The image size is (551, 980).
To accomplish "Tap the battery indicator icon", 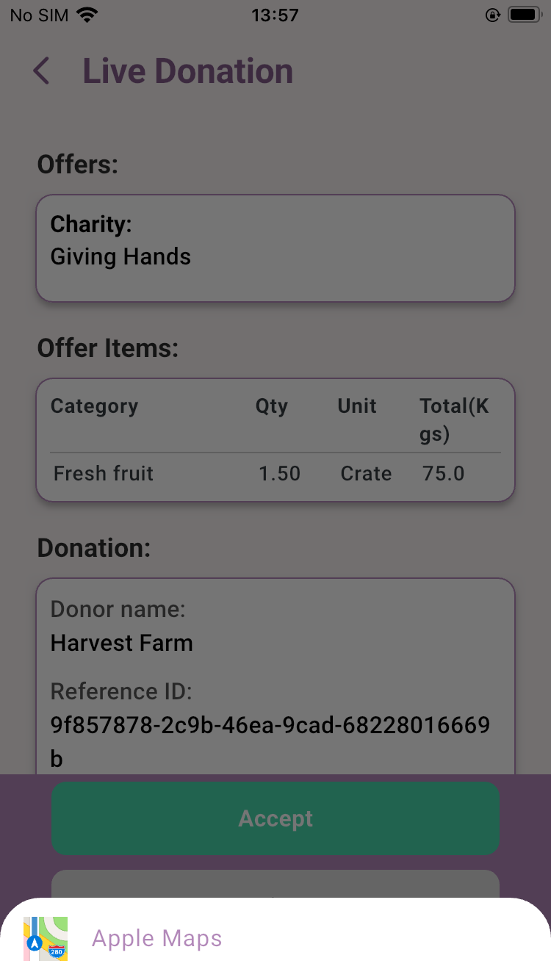I will tap(525, 15).
